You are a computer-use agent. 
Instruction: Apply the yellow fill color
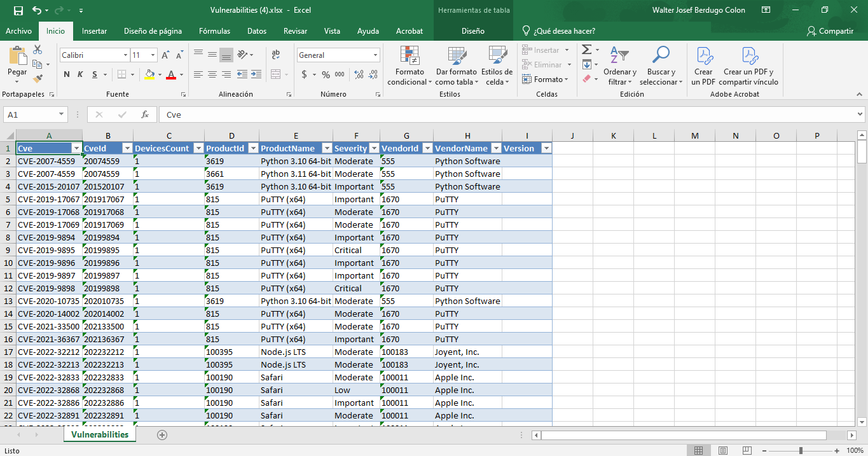click(149, 74)
